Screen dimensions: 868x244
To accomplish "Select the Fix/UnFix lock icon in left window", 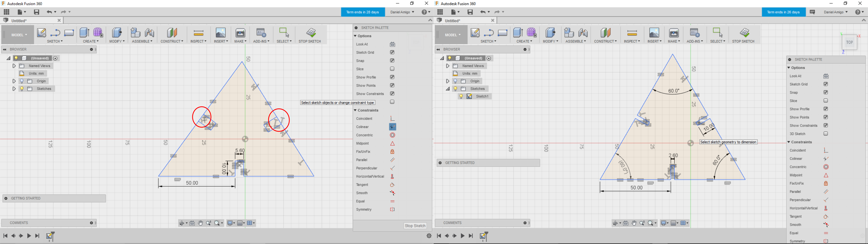I will [x=393, y=152].
